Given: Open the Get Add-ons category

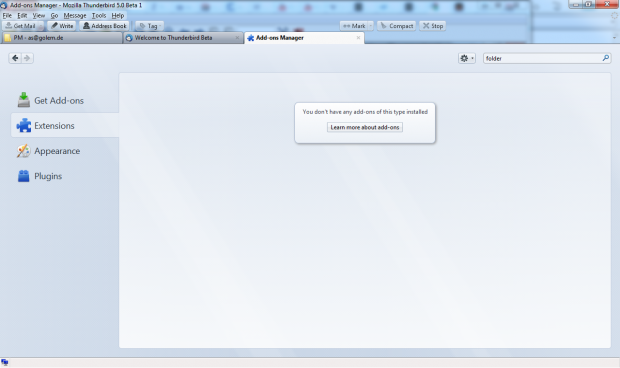Looking at the screenshot, I should (65, 100).
